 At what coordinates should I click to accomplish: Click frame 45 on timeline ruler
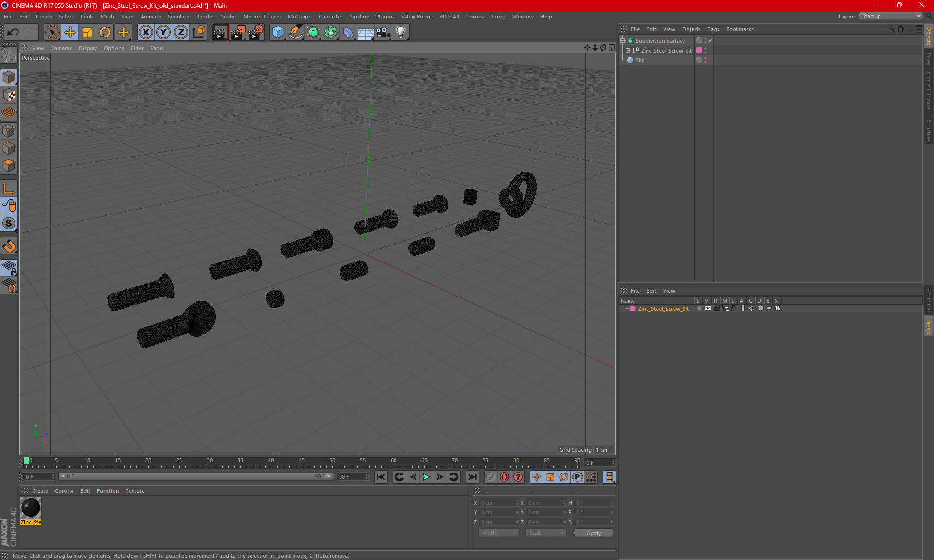[302, 462]
